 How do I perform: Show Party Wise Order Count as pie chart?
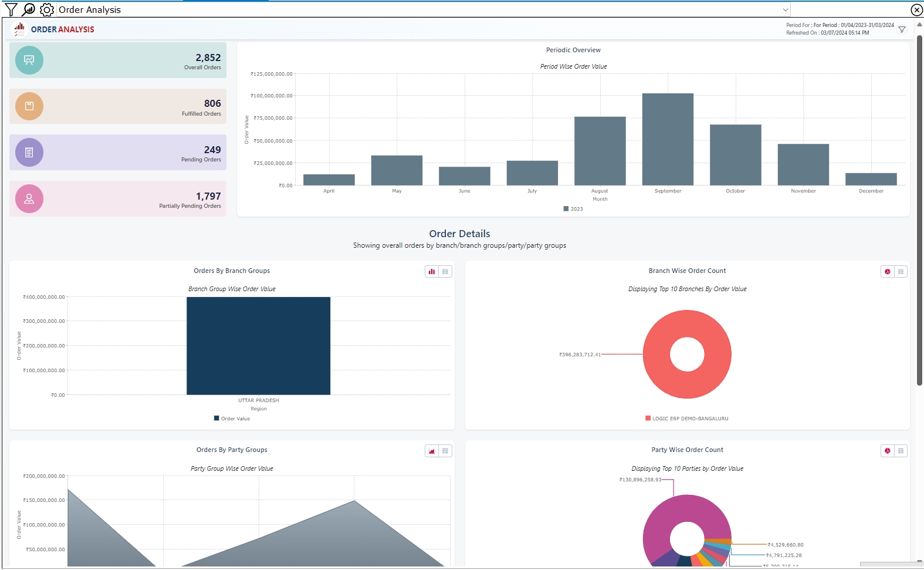coord(887,451)
